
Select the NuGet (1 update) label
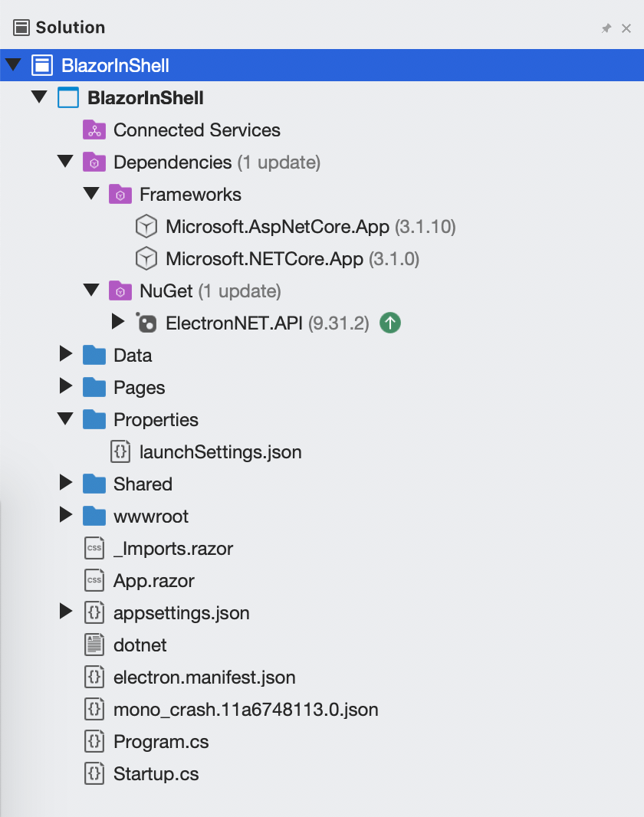click(x=211, y=291)
